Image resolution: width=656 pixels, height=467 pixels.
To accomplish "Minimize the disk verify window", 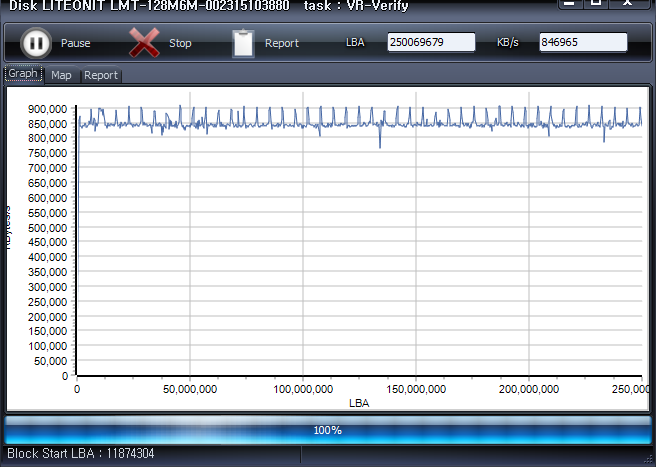I will coord(568,4).
